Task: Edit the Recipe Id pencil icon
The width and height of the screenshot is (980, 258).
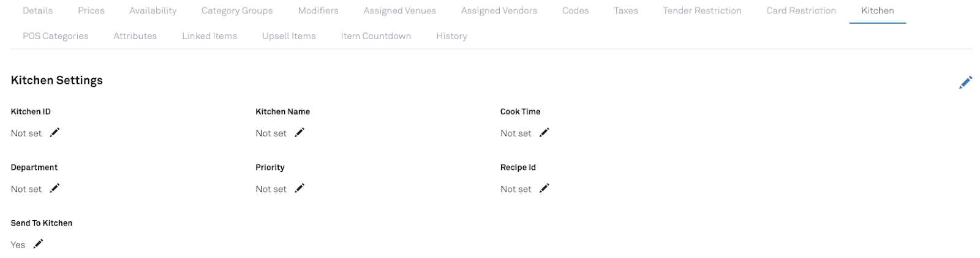Action: click(x=544, y=188)
